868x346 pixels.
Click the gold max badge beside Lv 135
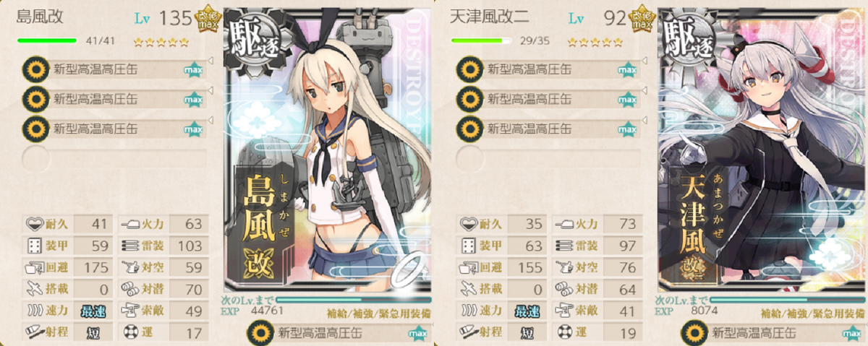tap(207, 20)
